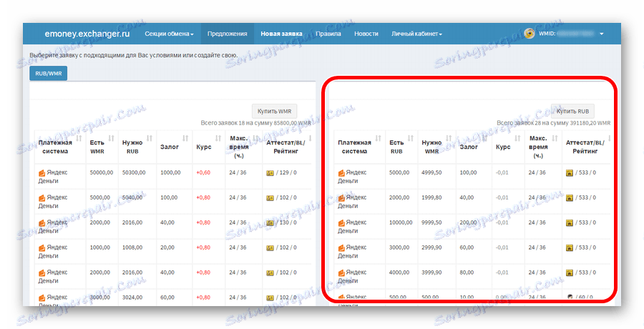Select the 200,00 deposit cell
Viewport: 644px width, 329px height.
[x=468, y=222]
